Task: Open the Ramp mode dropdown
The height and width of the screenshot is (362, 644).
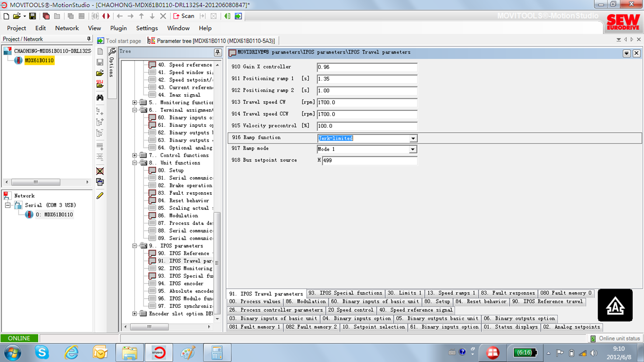Action: (413, 149)
